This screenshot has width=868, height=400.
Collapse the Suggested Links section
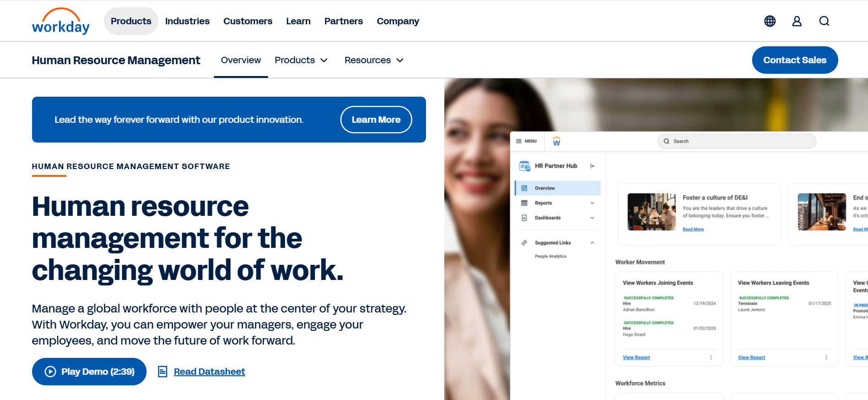(592, 243)
